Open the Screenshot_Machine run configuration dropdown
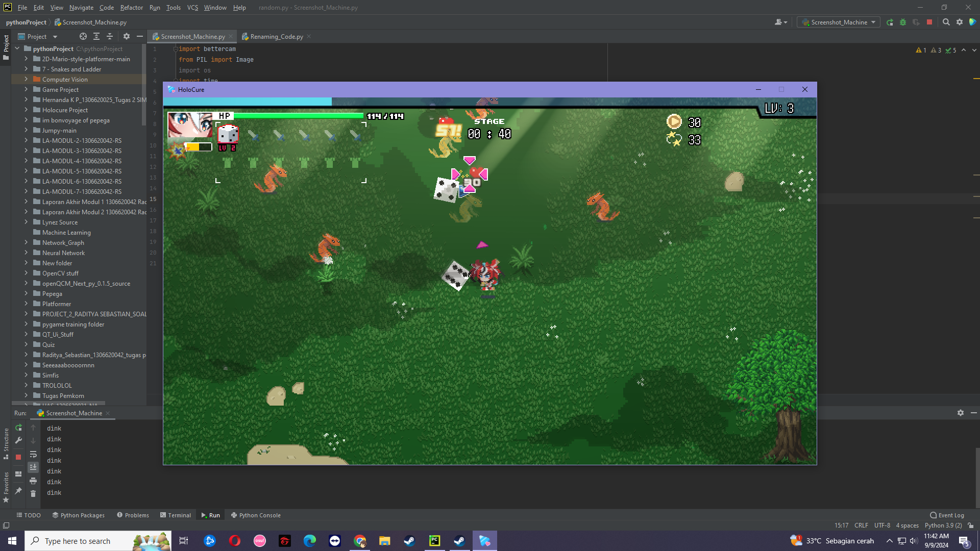This screenshot has width=980, height=551. coord(838,22)
